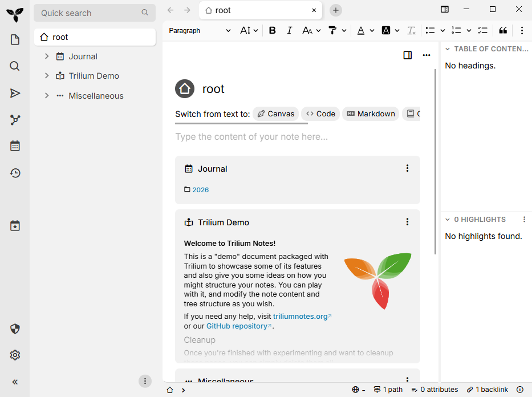Switch note type to Canvas
Viewport: 532px width, 397px height.
coord(275,114)
